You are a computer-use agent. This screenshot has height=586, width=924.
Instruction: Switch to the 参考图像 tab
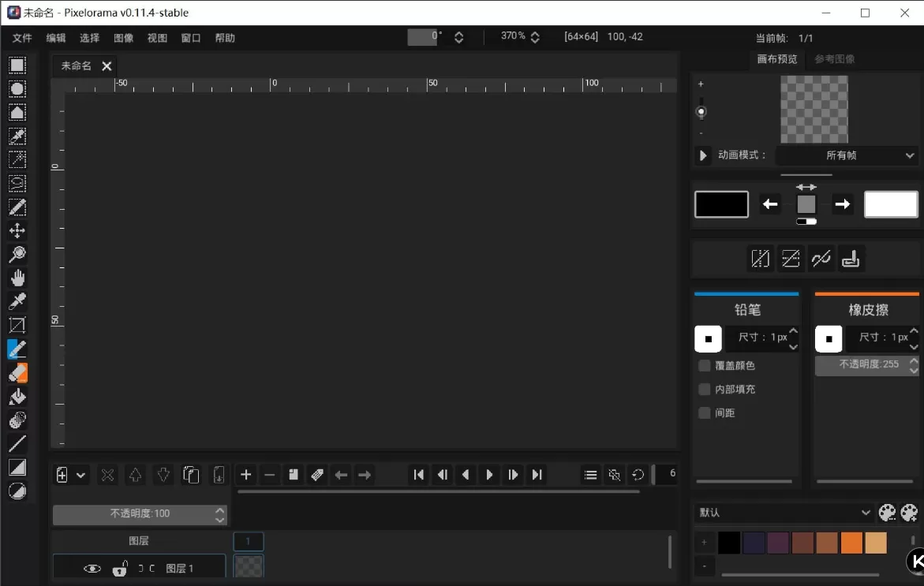(835, 58)
